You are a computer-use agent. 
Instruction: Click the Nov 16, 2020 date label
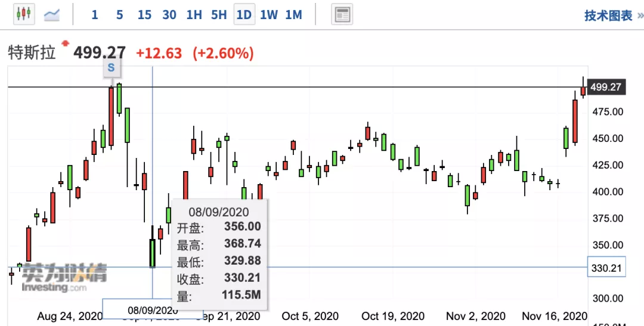click(x=555, y=316)
